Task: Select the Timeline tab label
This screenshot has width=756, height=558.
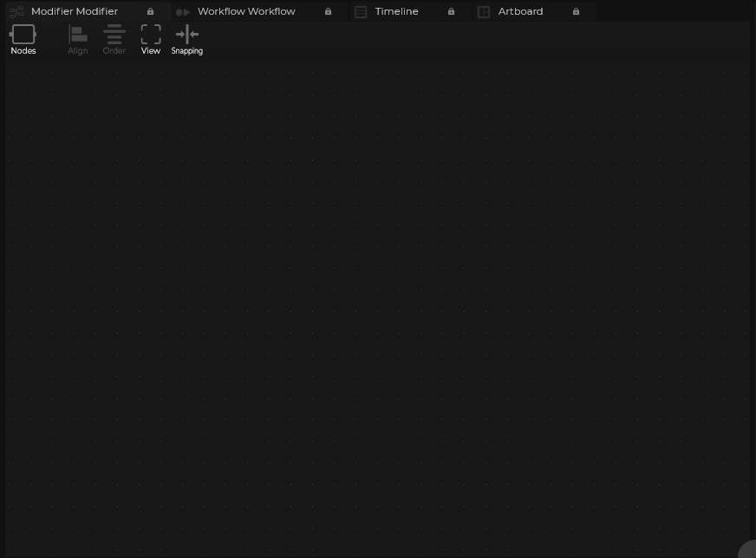Action: tap(397, 12)
